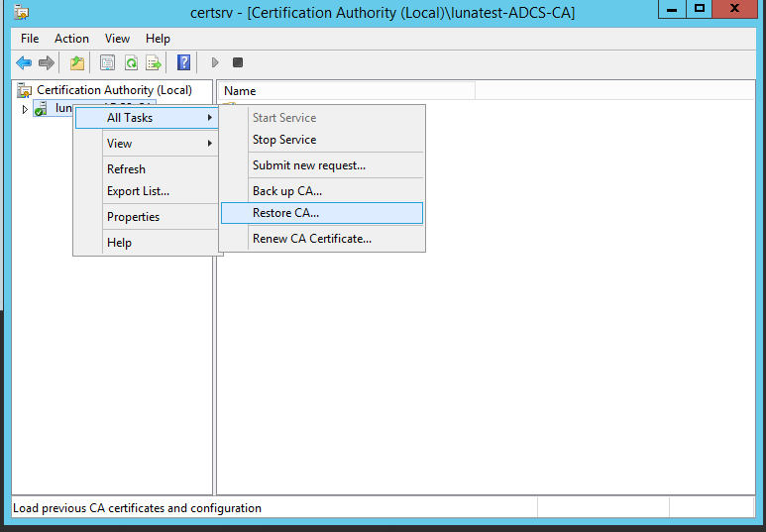Select Restore CA...

click(x=322, y=213)
